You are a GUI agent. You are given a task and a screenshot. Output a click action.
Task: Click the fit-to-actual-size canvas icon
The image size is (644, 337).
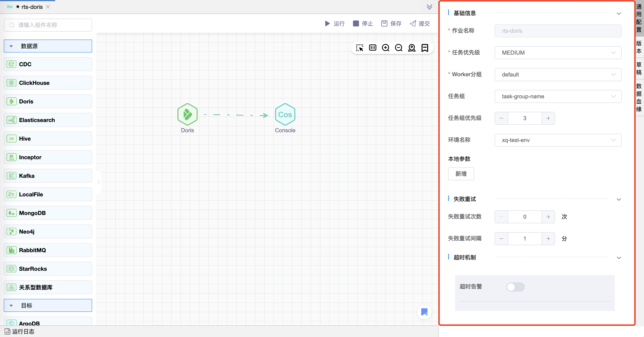pyautogui.click(x=372, y=48)
